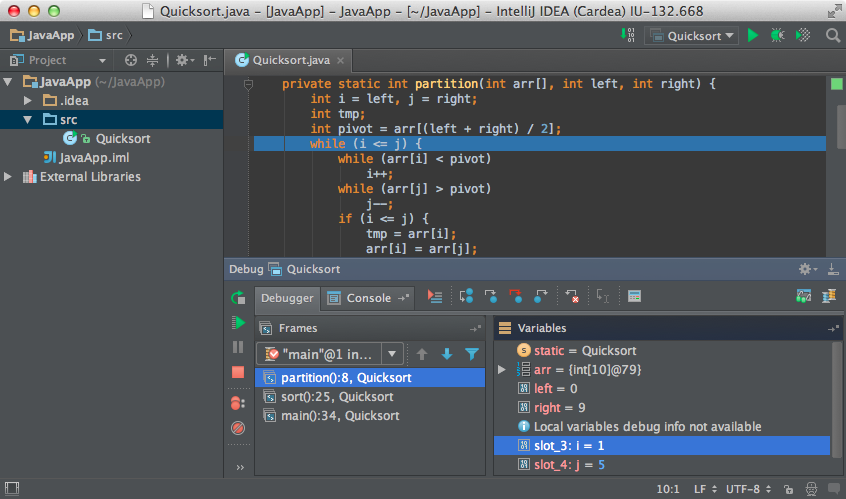Click the Make Project build icon
This screenshot has width=846, height=499.
627,36
